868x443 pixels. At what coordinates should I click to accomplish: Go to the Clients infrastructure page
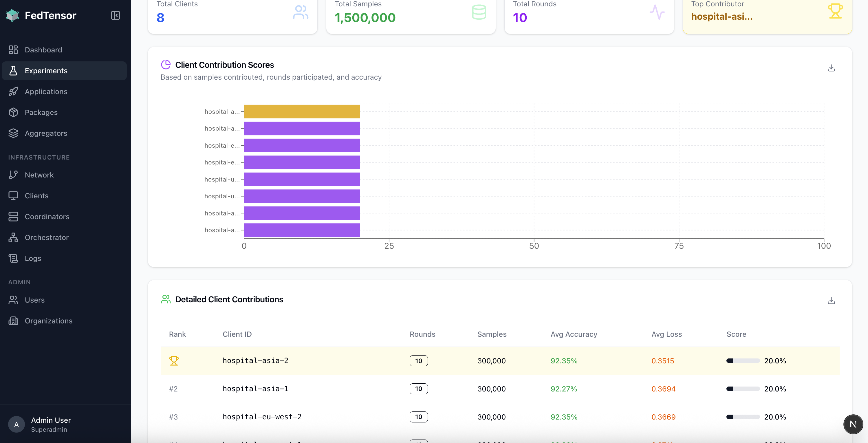(36, 196)
